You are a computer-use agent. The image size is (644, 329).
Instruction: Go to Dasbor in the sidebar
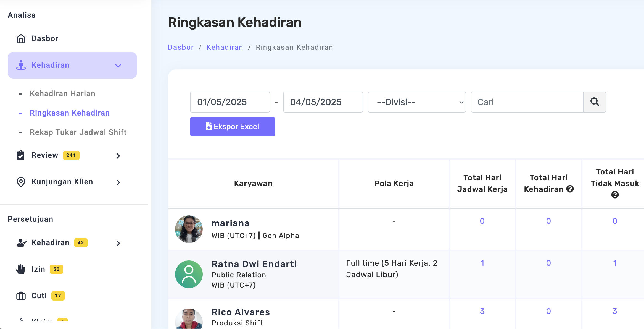pyautogui.click(x=45, y=39)
